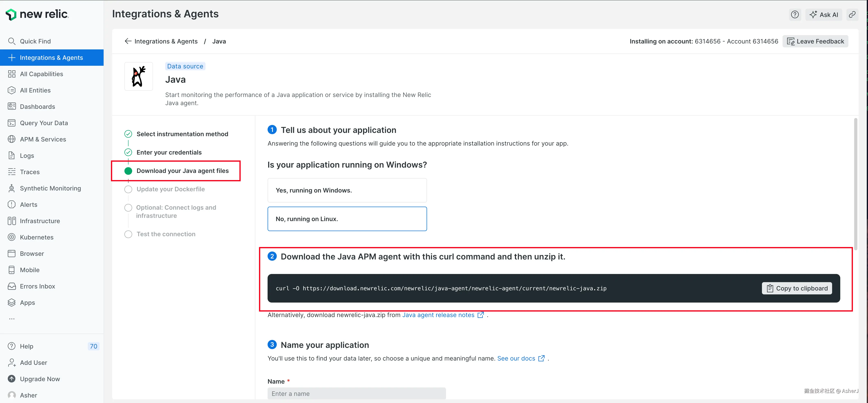Viewport: 868px width, 403px height.
Task: Click the back arrow beside Integrations & Agents breadcrumb
Action: pos(128,41)
